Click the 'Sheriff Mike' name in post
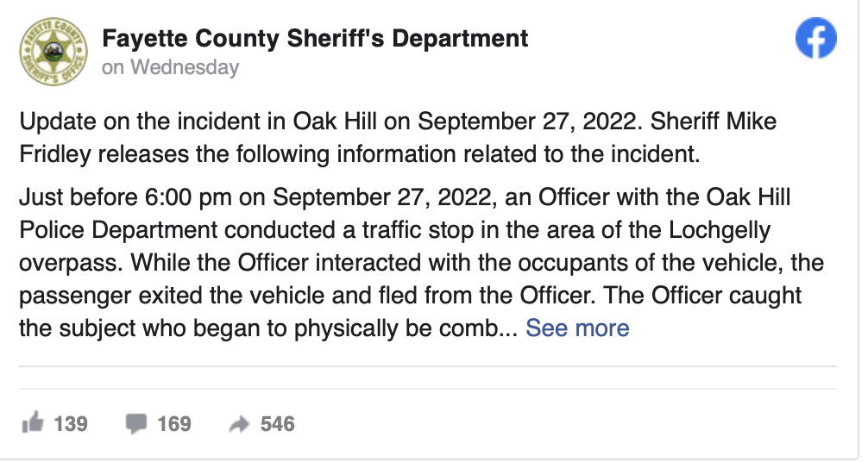The image size is (868, 462). [x=713, y=122]
